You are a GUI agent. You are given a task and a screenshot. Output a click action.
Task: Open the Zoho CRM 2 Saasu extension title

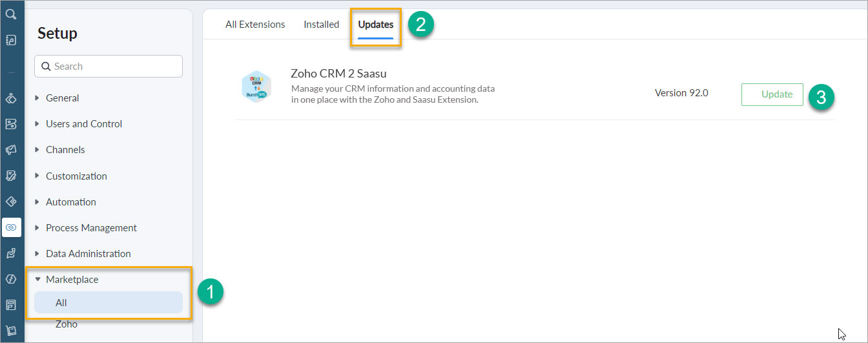(338, 73)
